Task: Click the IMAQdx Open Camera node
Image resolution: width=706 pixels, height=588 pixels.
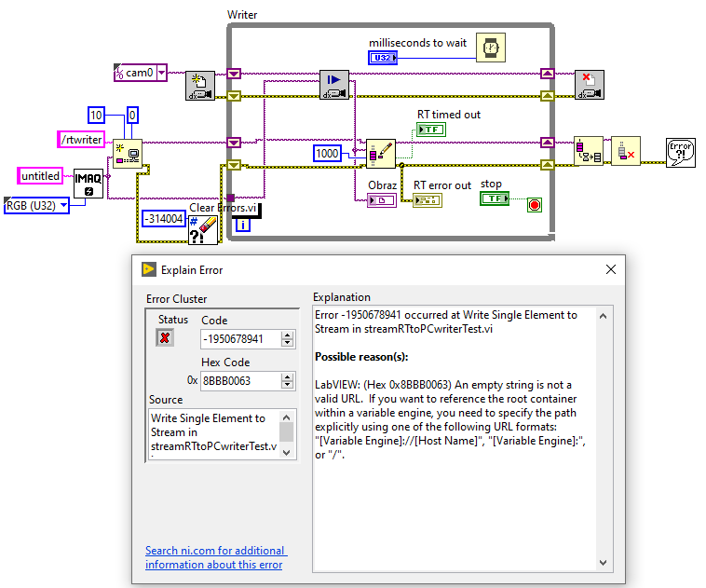Action: coord(200,86)
